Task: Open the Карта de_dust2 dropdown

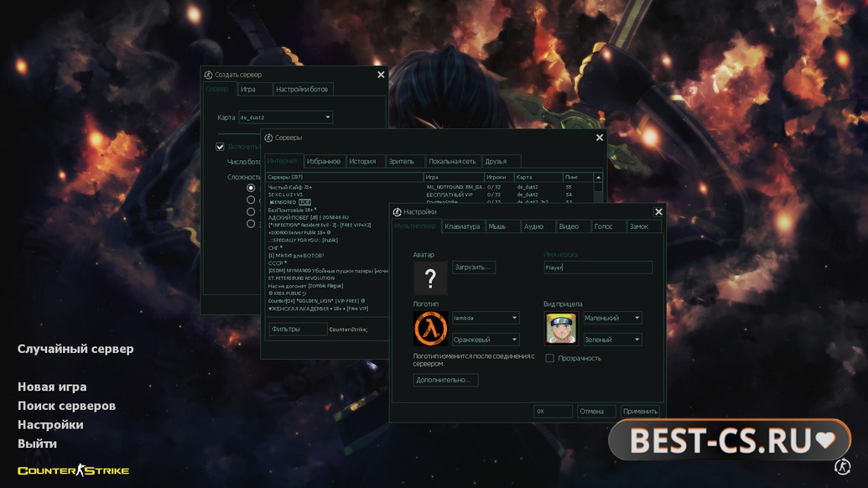Action: click(x=285, y=117)
